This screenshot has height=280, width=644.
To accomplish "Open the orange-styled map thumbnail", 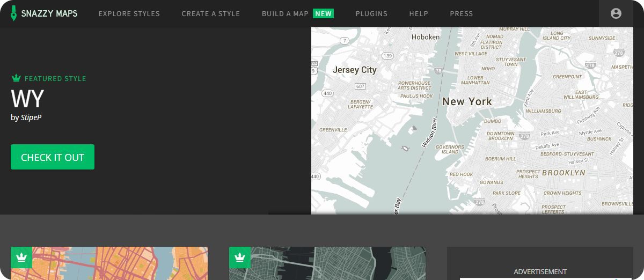I will click(x=109, y=263).
